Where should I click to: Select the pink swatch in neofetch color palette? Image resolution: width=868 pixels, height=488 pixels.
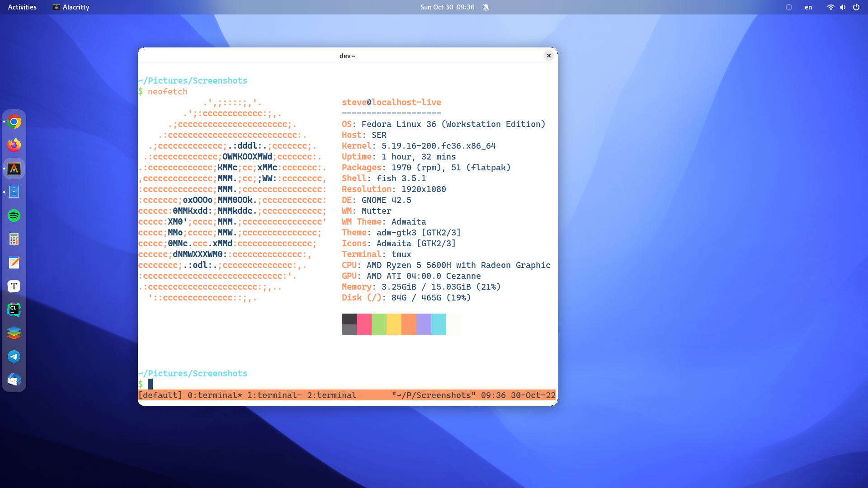tap(364, 324)
